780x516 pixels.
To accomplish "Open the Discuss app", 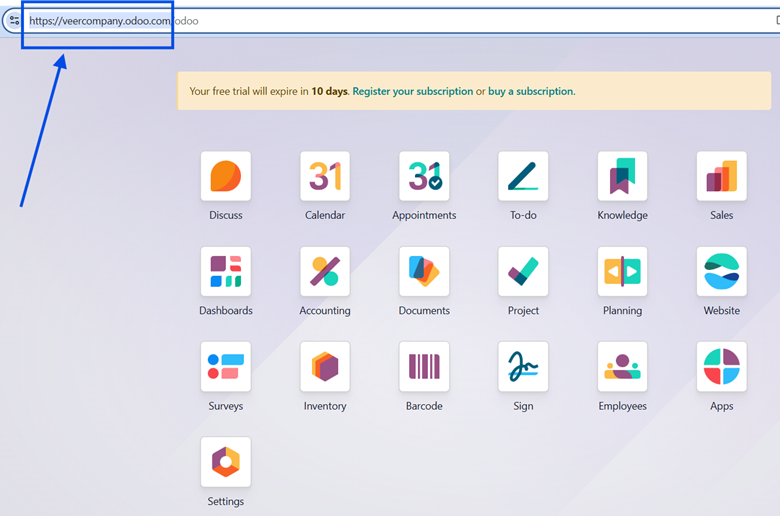I will tap(225, 177).
